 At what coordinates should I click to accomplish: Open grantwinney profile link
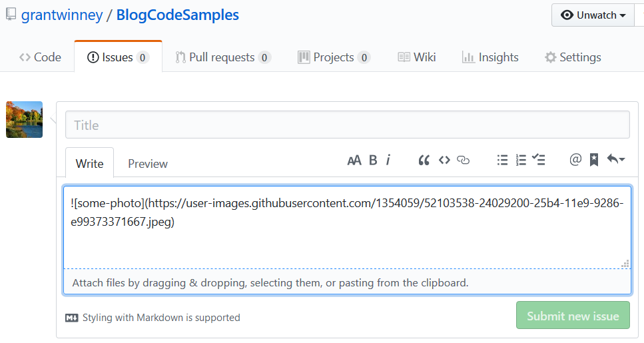coord(62,15)
